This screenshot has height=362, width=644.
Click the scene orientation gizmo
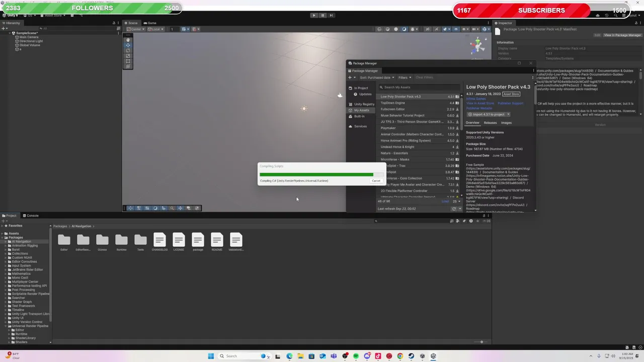477,46
